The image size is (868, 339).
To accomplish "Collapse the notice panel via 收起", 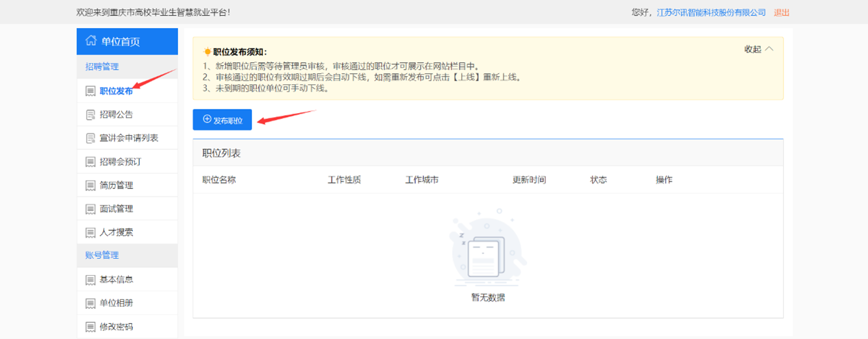I will (x=753, y=49).
